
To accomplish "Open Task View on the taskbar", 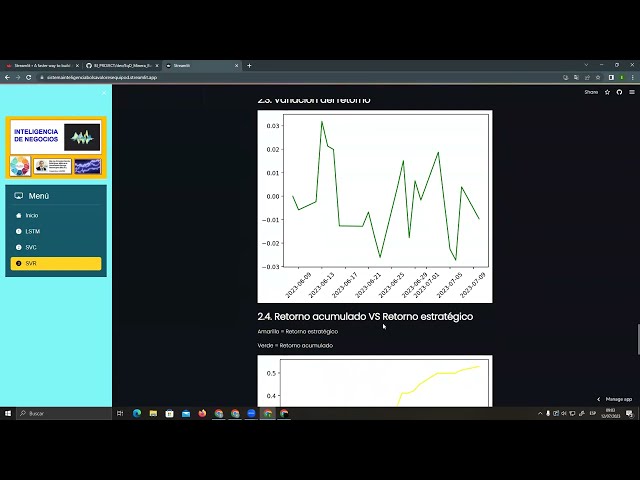I will 120,413.
